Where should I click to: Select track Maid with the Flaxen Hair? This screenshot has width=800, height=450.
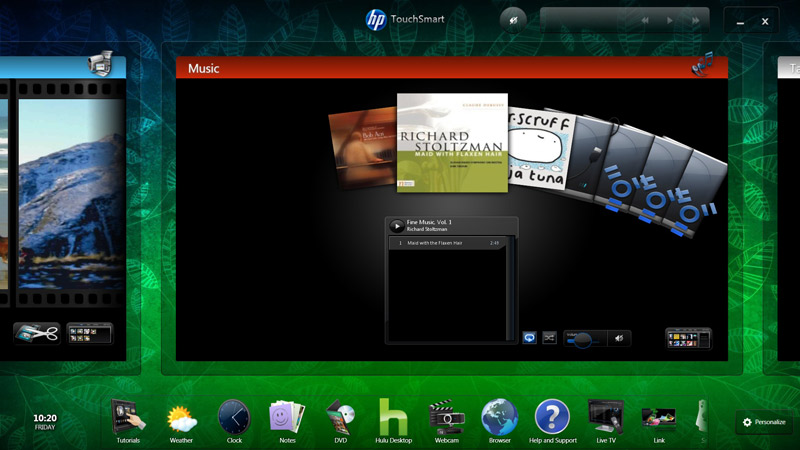point(447,243)
